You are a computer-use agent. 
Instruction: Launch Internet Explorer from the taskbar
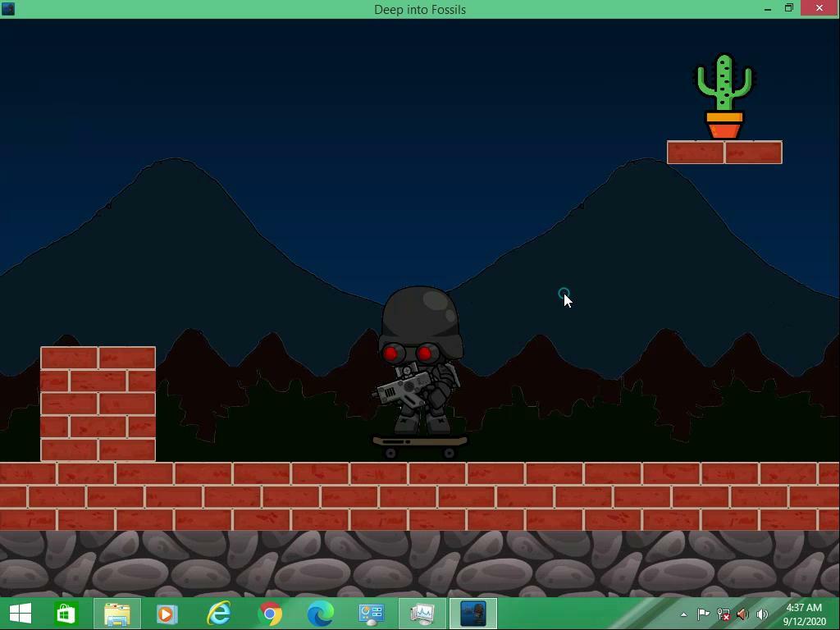click(218, 614)
